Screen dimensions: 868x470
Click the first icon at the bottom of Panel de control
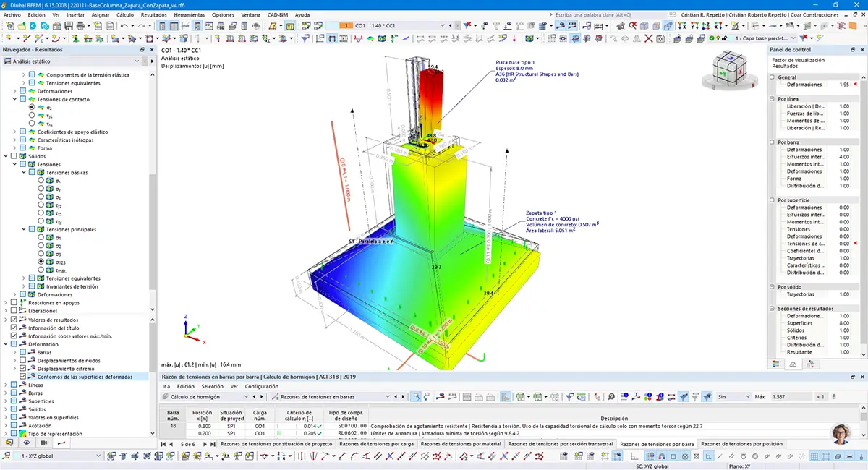point(776,364)
